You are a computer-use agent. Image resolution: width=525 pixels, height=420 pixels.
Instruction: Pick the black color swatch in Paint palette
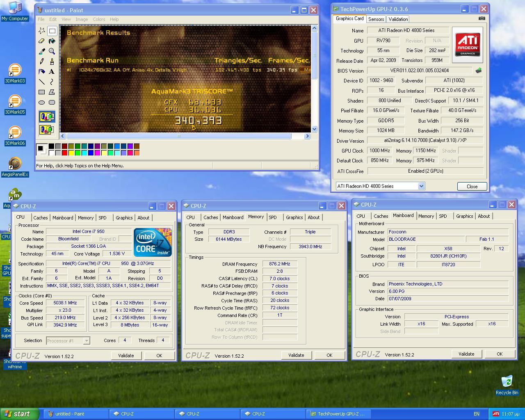click(51, 146)
